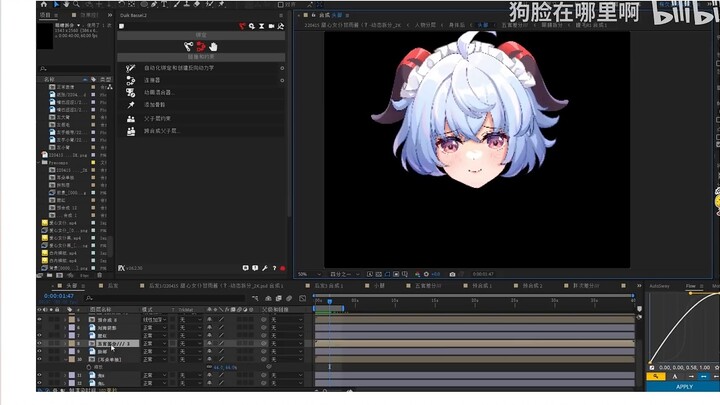
Task: Click the Duik controllers hand icon
Action: pos(213,46)
